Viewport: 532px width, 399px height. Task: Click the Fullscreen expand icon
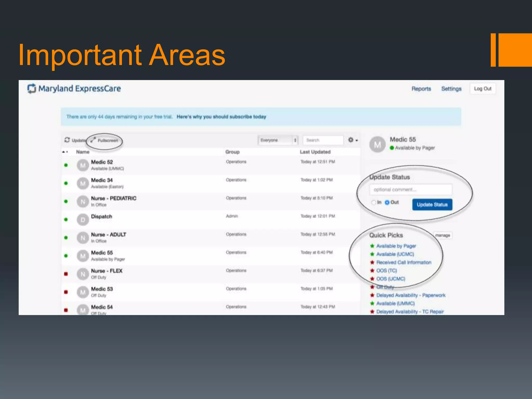click(93, 140)
